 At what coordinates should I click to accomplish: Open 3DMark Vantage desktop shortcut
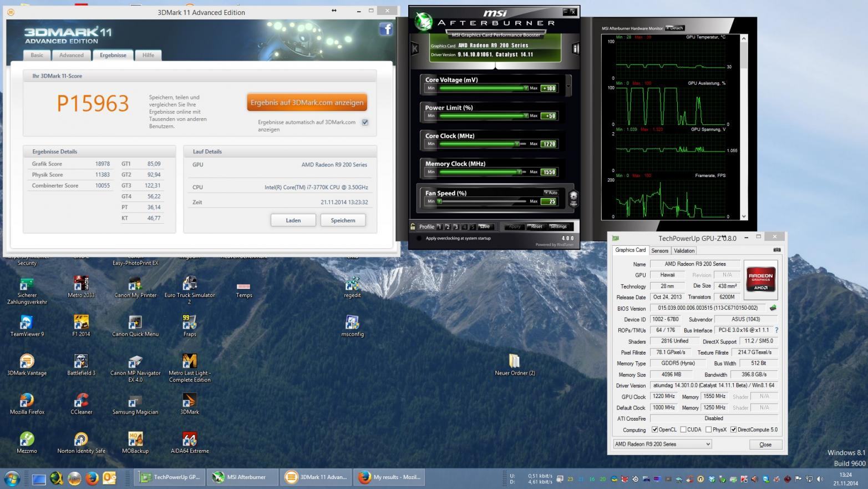click(x=27, y=365)
